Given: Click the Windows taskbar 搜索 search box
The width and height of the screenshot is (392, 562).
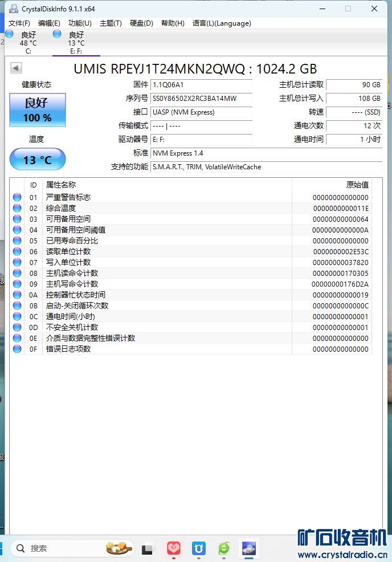Looking at the screenshot, I should [x=72, y=548].
